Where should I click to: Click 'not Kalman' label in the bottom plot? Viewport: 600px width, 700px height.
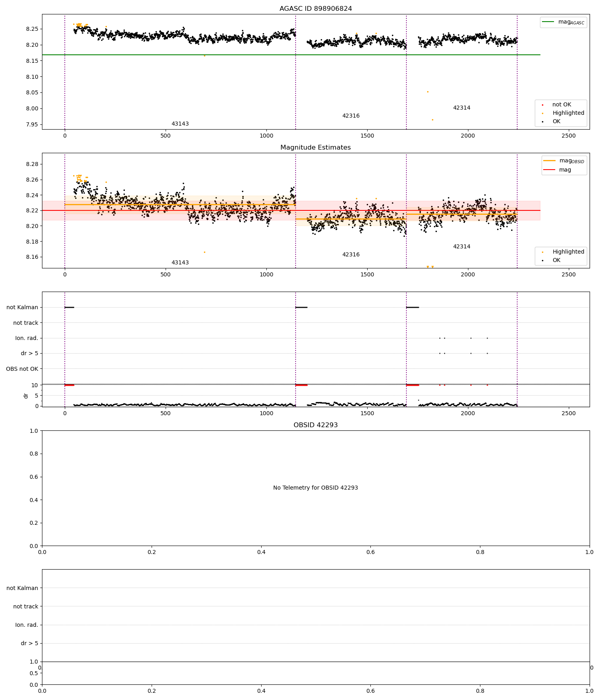pos(22,588)
